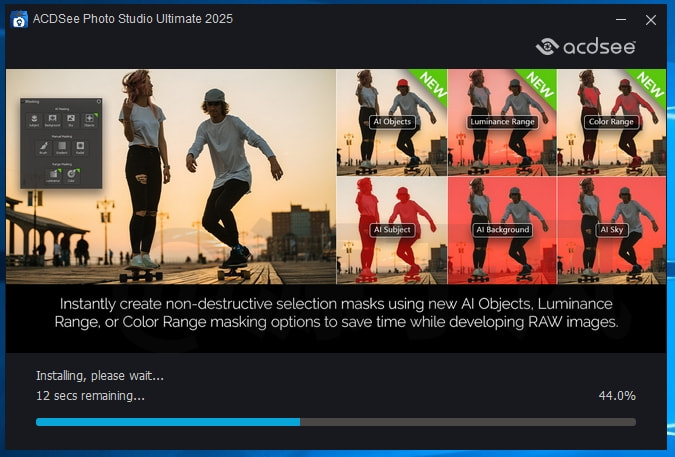Image resolution: width=675 pixels, height=457 pixels.
Task: Select the Subject AI mask icon in Masking panel
Action: (34, 120)
